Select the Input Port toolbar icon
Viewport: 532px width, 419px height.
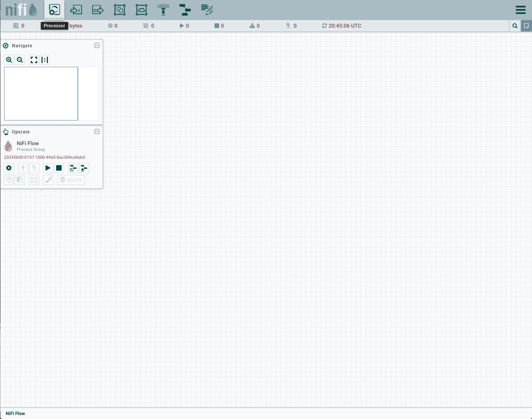tap(76, 10)
